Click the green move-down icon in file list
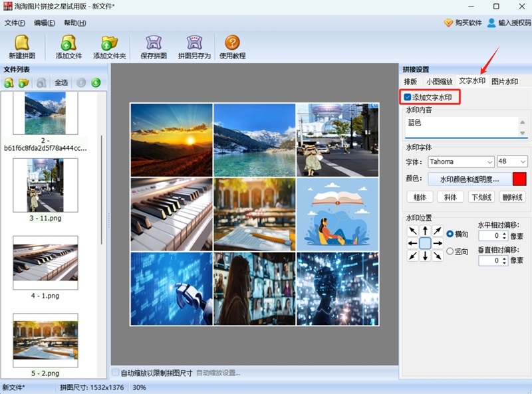The height and width of the screenshot is (394, 532). click(x=96, y=82)
